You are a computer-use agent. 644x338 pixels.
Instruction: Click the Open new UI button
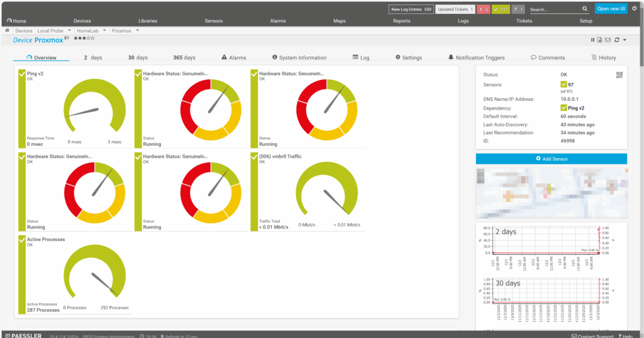click(x=611, y=8)
